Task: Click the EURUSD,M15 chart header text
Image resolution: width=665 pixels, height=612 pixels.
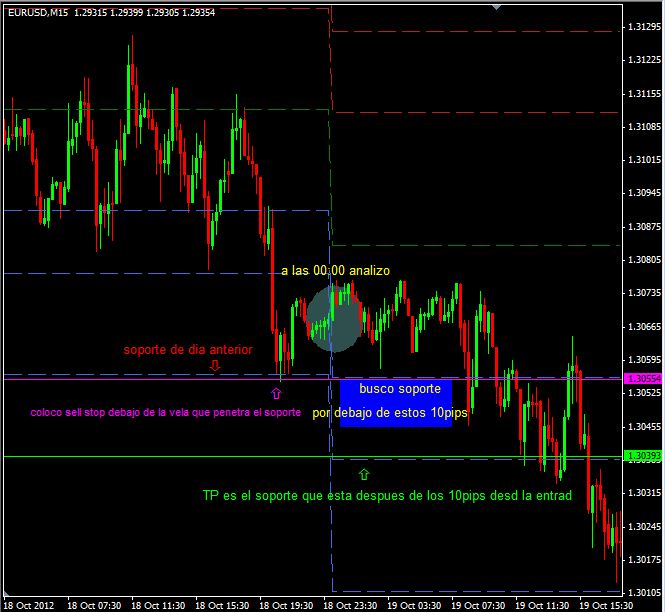Action: 112,13
